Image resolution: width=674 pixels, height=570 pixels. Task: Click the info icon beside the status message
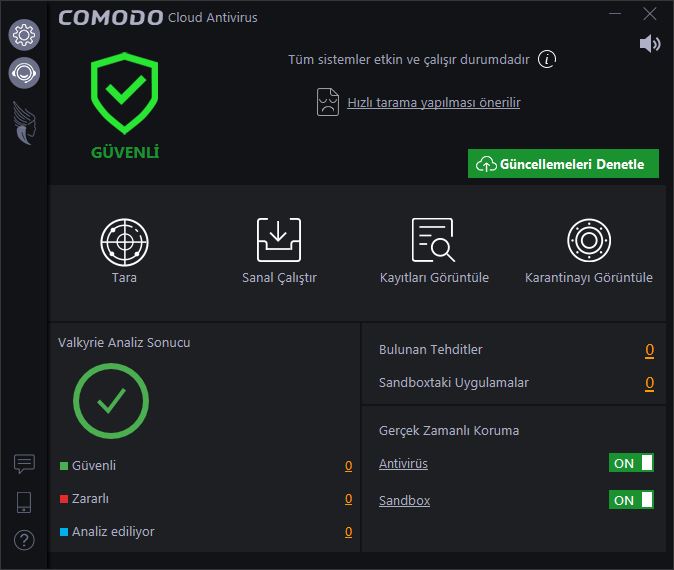coord(547,59)
